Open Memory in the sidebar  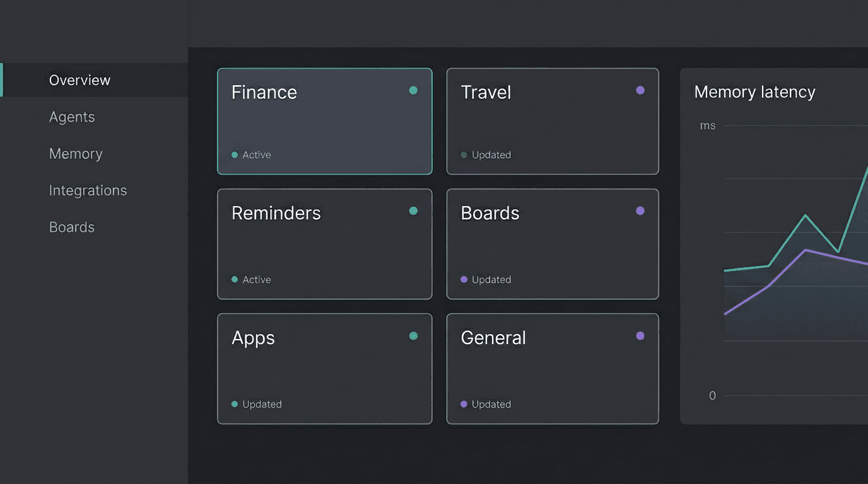pyautogui.click(x=76, y=154)
